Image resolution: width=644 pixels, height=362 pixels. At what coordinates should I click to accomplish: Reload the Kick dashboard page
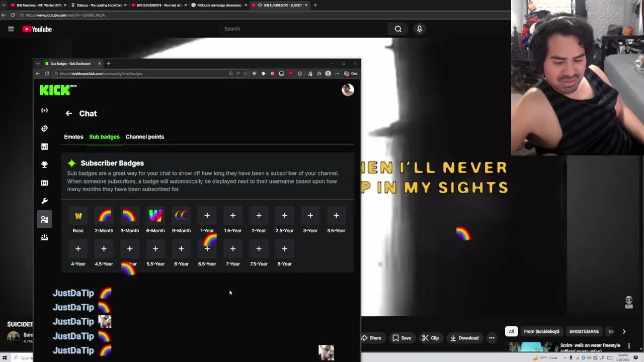coord(47,73)
